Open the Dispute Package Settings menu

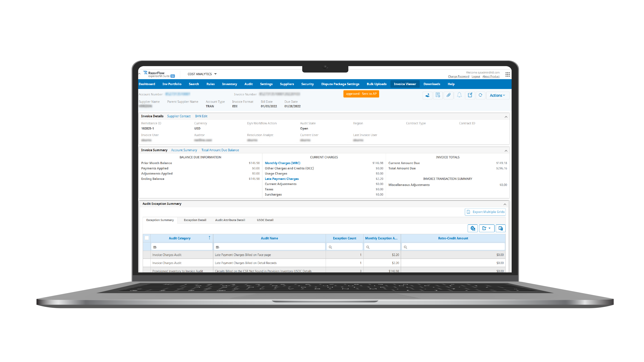[x=340, y=84]
